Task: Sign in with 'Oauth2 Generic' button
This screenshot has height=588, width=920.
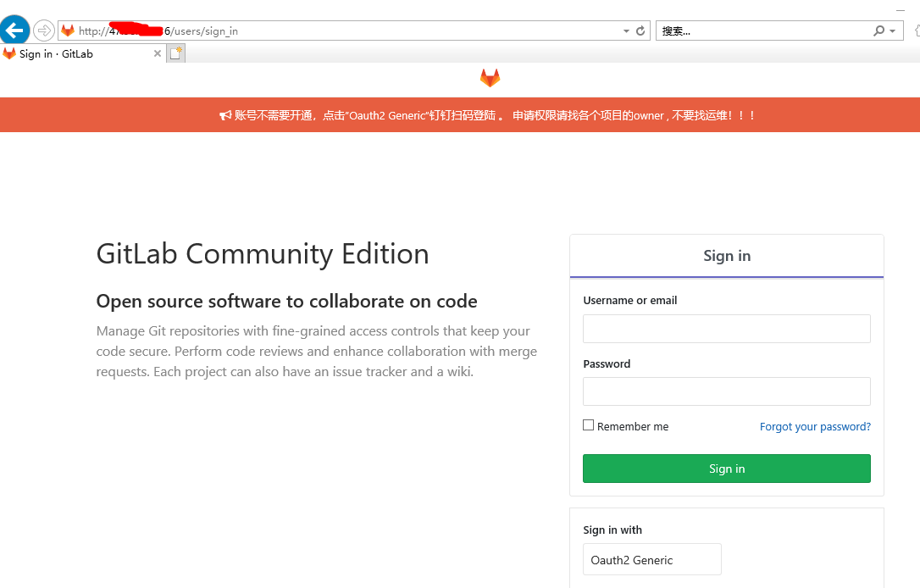Action: point(651,560)
